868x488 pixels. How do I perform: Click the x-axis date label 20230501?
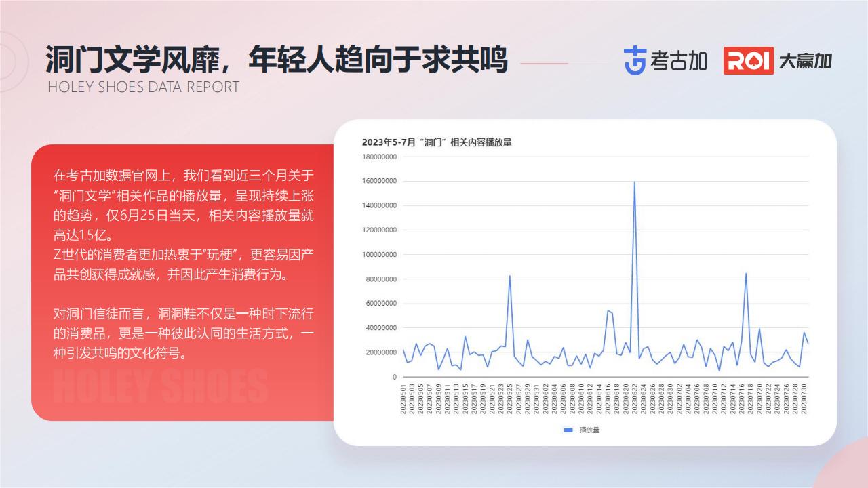click(403, 399)
